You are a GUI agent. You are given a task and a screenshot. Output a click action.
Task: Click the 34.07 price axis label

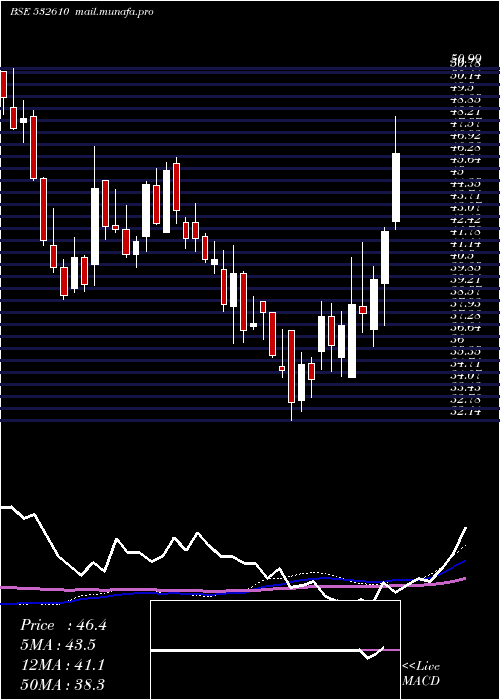466,375
